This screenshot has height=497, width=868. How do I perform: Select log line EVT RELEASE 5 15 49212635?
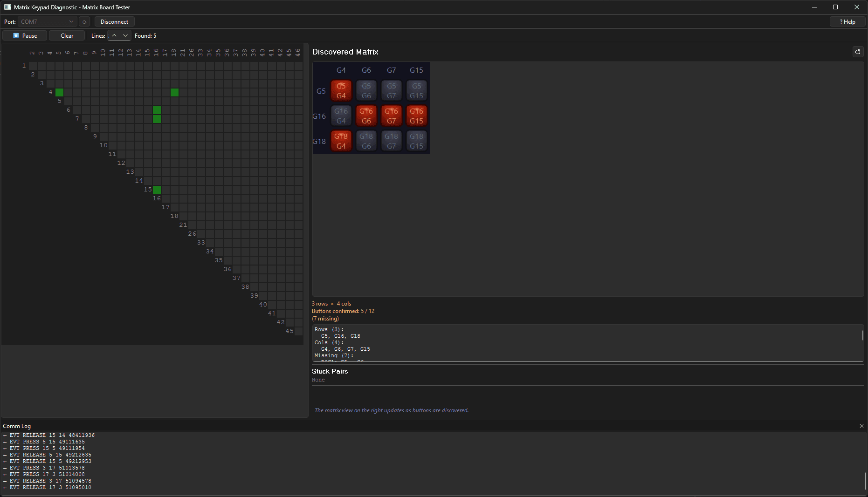click(48, 455)
